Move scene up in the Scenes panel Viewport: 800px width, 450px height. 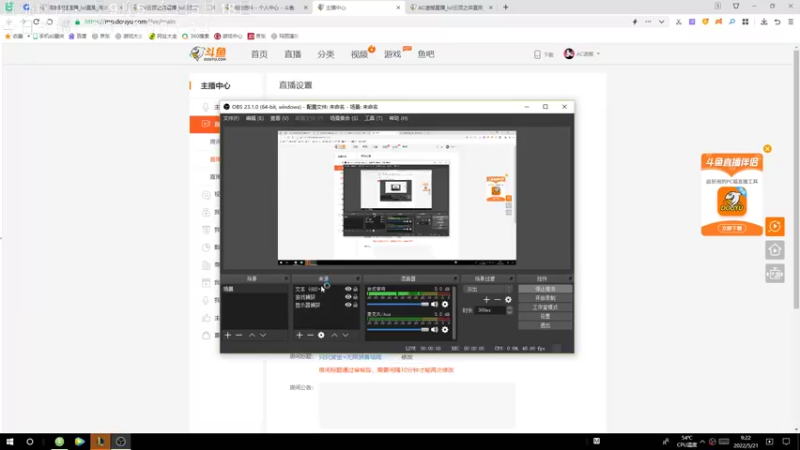coord(252,335)
